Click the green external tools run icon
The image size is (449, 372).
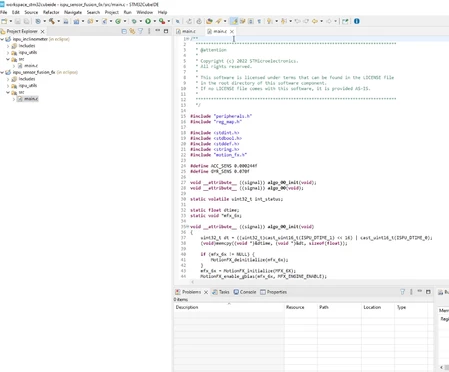point(162,21)
